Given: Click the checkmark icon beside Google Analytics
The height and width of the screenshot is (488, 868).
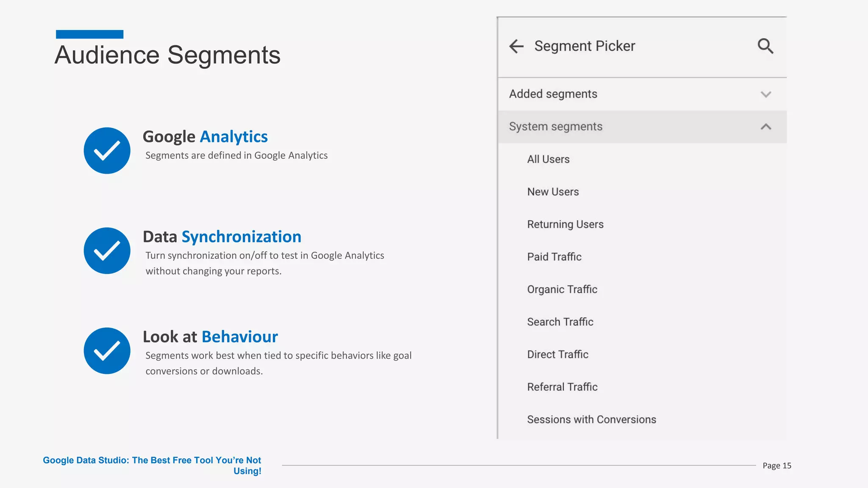Looking at the screenshot, I should point(107,150).
